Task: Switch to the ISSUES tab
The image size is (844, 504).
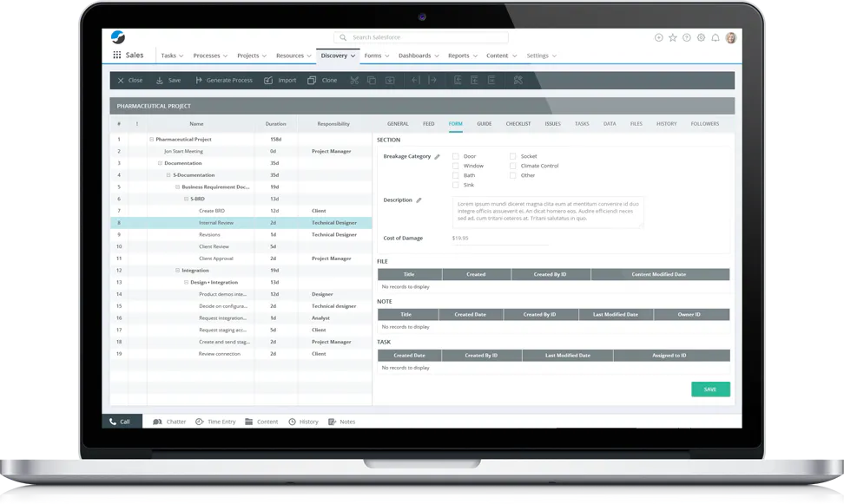Action: (x=553, y=124)
